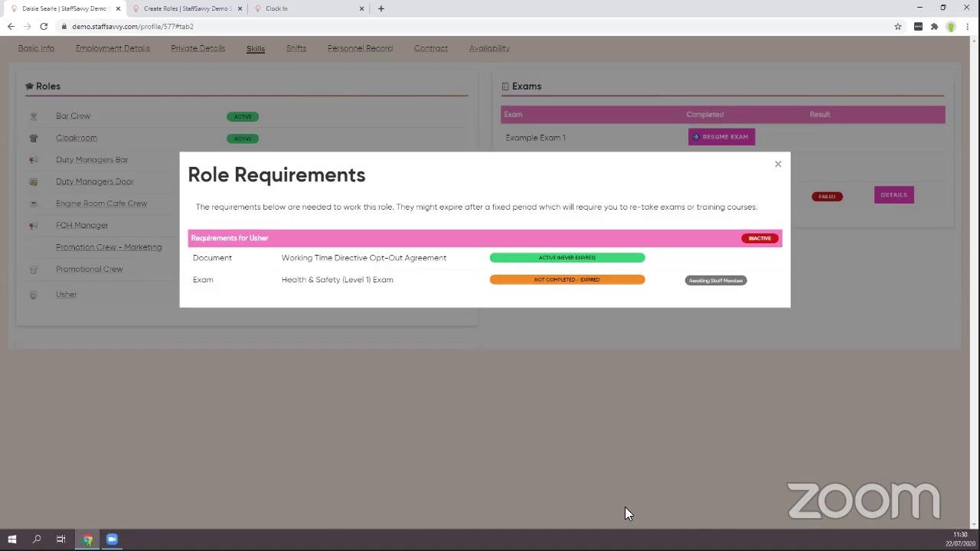Click the Awaiting Staff Member badge
Viewport: 980px width, 551px height.
click(716, 280)
